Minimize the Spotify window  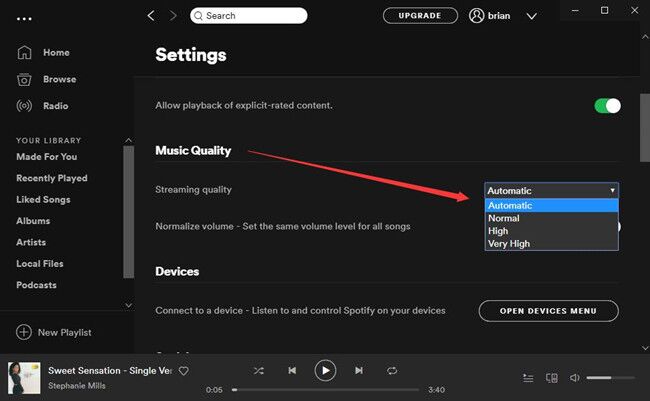(x=575, y=10)
